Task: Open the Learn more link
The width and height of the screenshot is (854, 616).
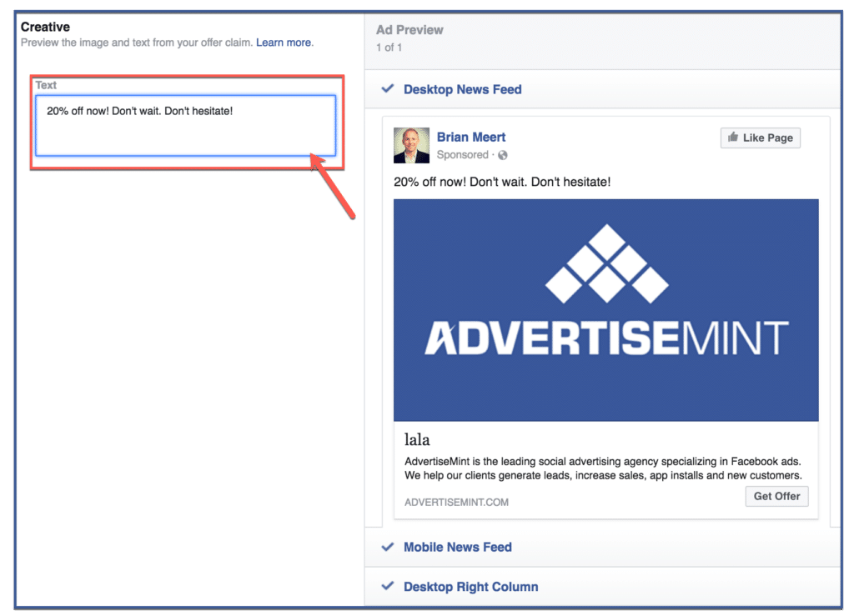Action: click(283, 43)
